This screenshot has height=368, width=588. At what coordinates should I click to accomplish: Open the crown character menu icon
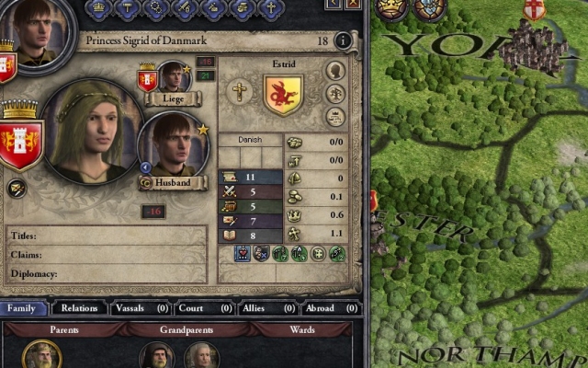[98, 8]
